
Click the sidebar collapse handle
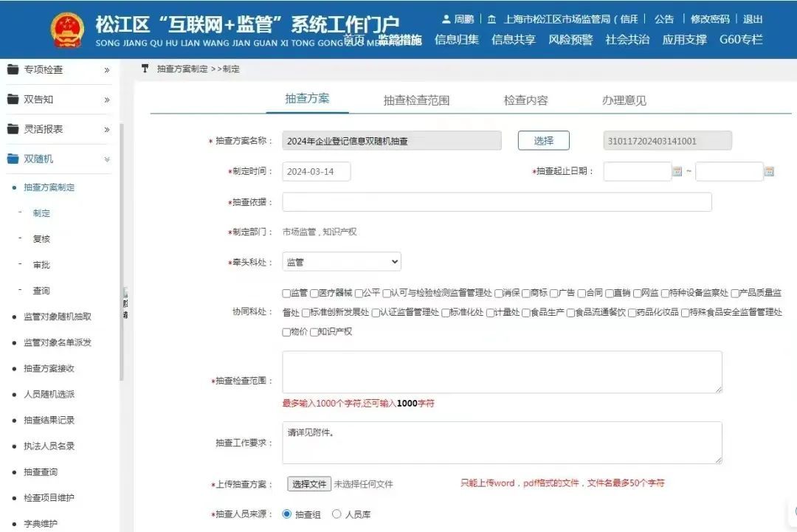tap(125, 303)
